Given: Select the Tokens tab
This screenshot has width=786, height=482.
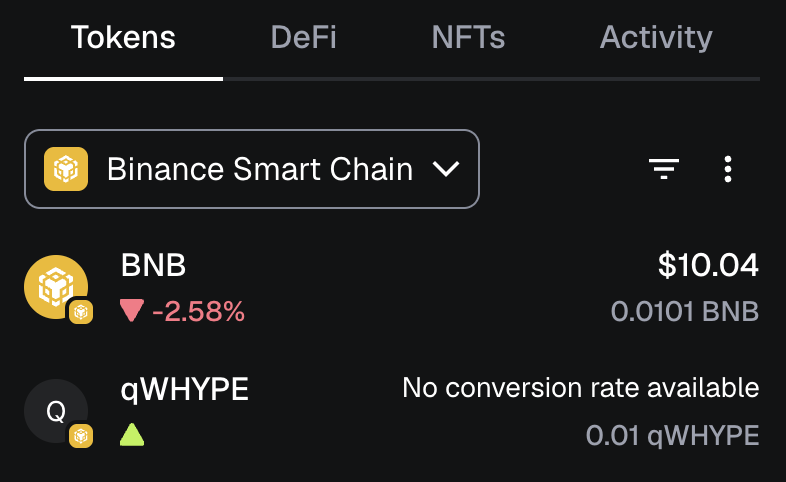Looking at the screenshot, I should point(123,38).
